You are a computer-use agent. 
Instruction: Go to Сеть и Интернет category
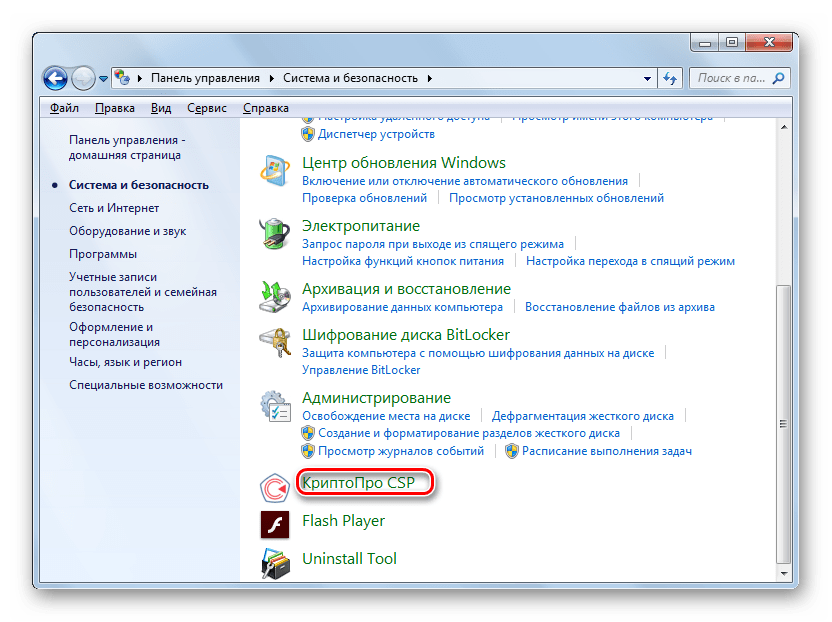(x=114, y=208)
